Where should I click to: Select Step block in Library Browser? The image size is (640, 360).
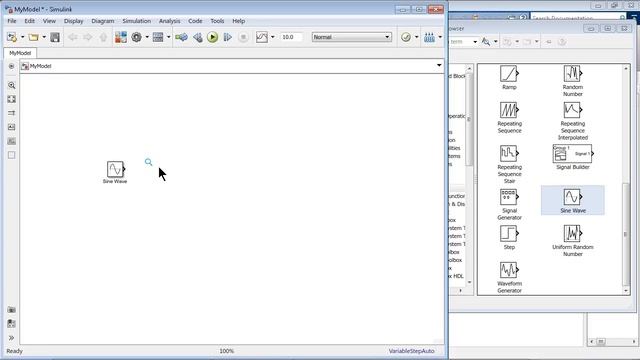509,238
